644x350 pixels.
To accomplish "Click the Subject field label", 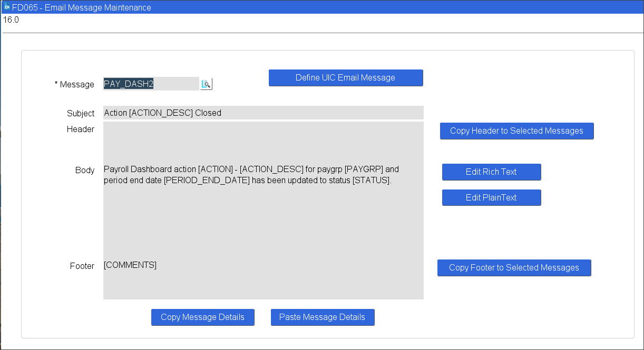I will click(81, 113).
